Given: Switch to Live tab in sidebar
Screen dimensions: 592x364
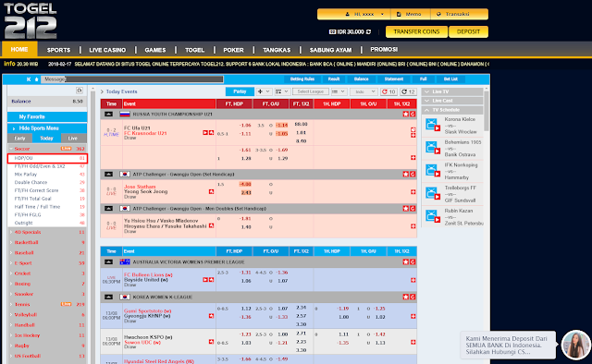Looking at the screenshot, I should click(73, 138).
